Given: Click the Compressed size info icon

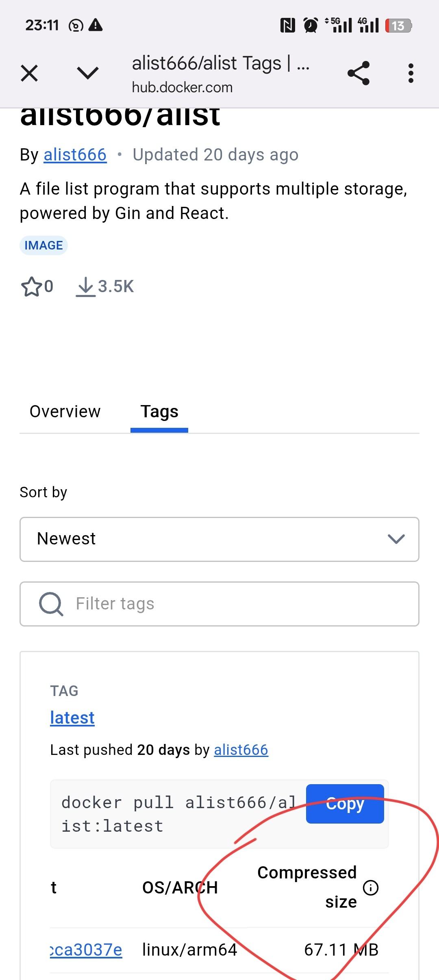Looking at the screenshot, I should pyautogui.click(x=371, y=888).
